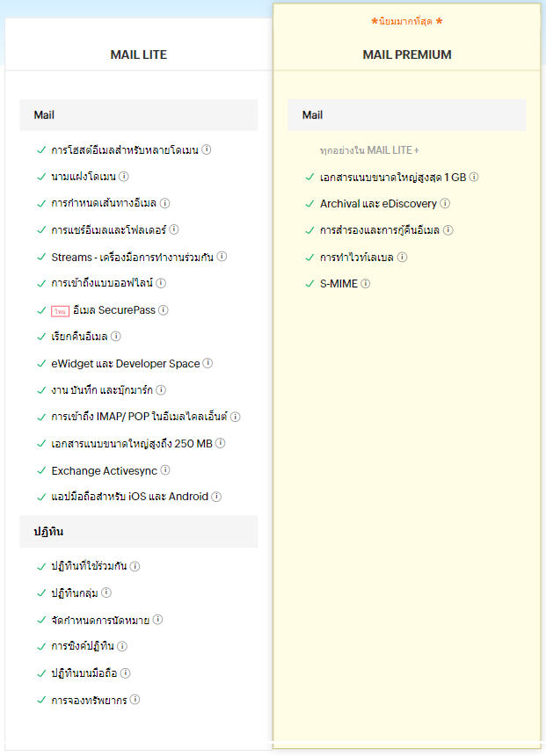Click info icon beside Archival และ eDiscovery
546x756 pixels.
click(x=445, y=203)
